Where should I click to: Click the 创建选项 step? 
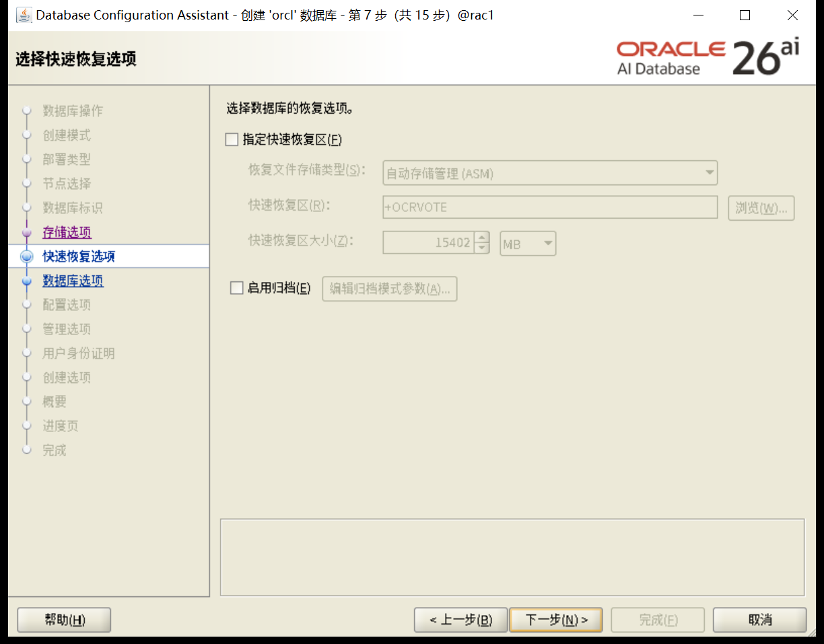(x=67, y=378)
